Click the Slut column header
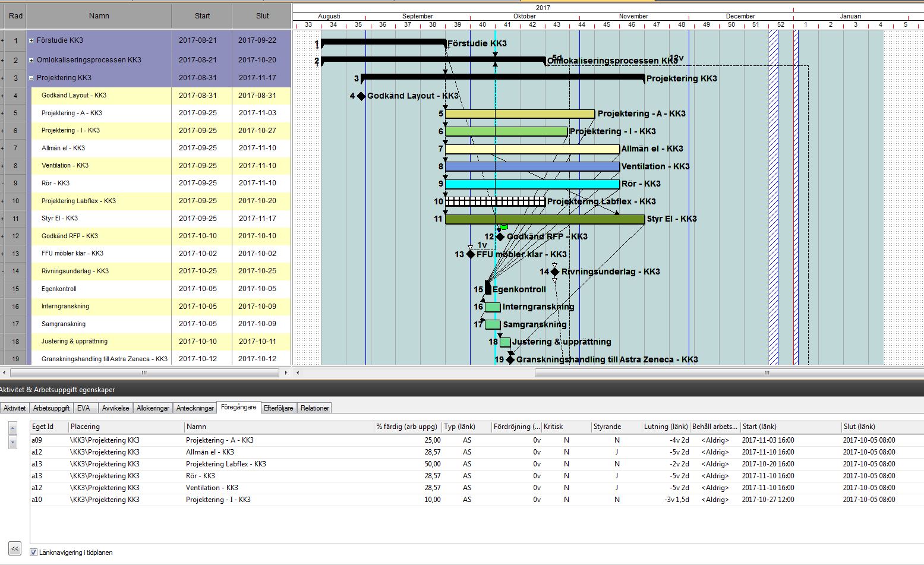Viewport: 924px width, 565px height. tap(262, 16)
